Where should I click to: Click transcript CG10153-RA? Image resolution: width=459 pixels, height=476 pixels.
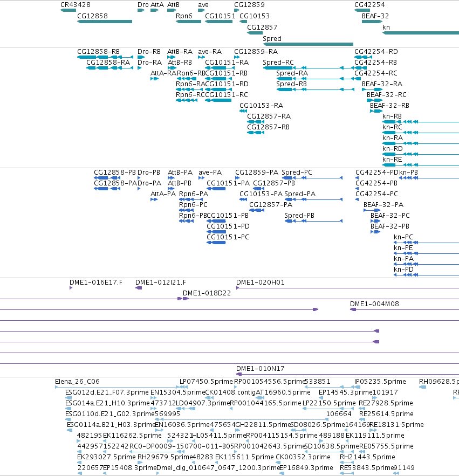[262, 106]
